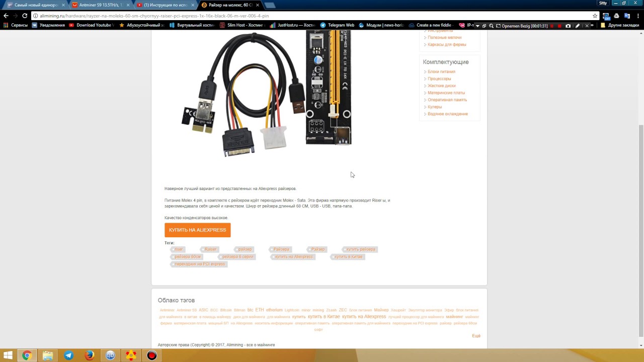Open 'Жесткие диски' in the sidebar
644x362 pixels.
[441, 86]
